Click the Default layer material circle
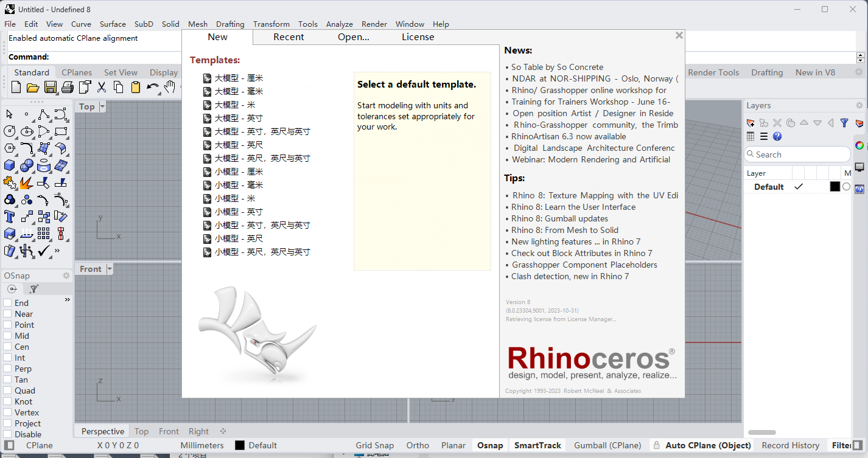Viewport: 868px width, 458px height. pyautogui.click(x=846, y=187)
